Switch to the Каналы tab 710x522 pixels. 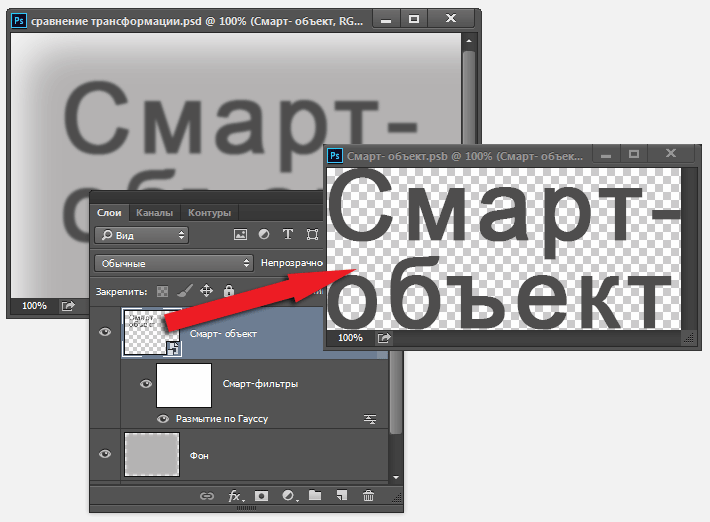154,212
